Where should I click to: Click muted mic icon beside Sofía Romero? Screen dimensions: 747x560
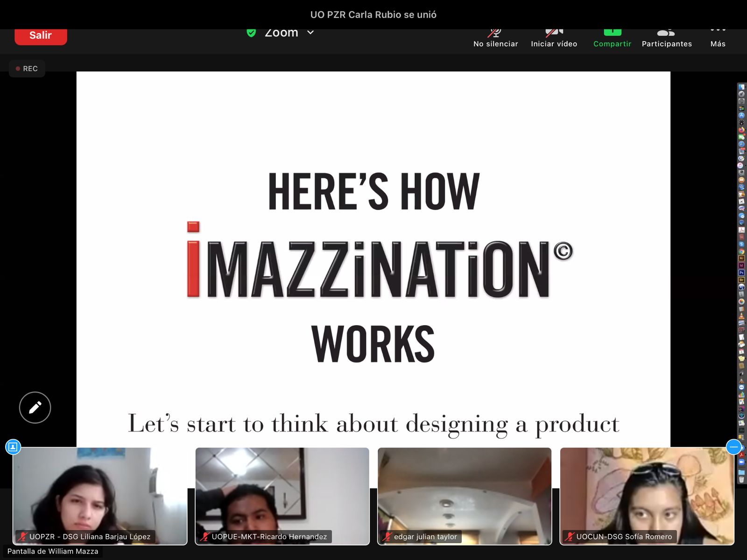pyautogui.click(x=569, y=537)
